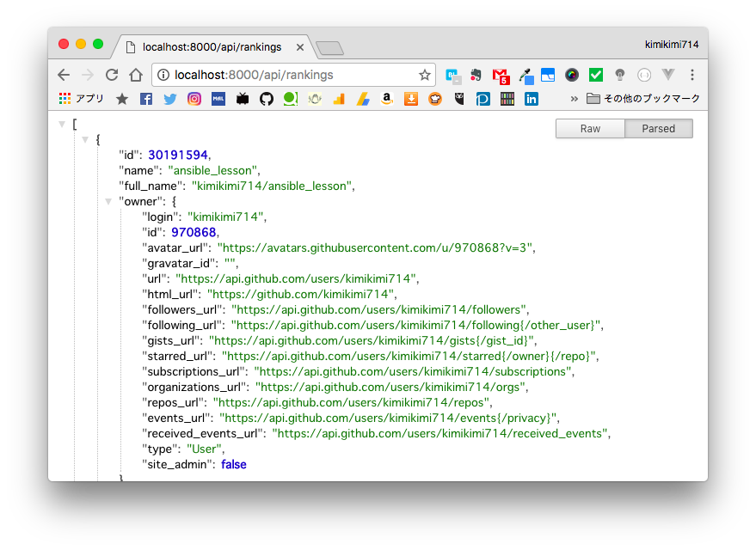Viewport: 756px width, 550px height.
Task: Select the localhost:8000/api/rankings tab
Action: tap(212, 47)
